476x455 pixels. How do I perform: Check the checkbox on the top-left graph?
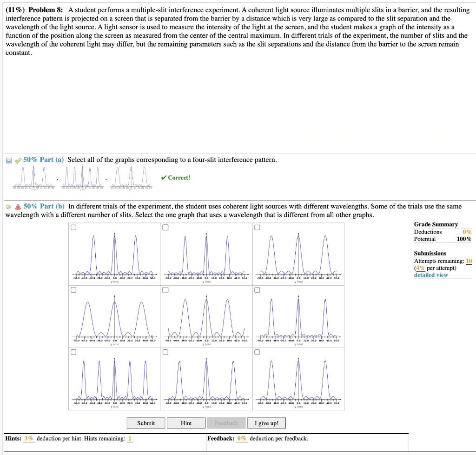click(73, 227)
